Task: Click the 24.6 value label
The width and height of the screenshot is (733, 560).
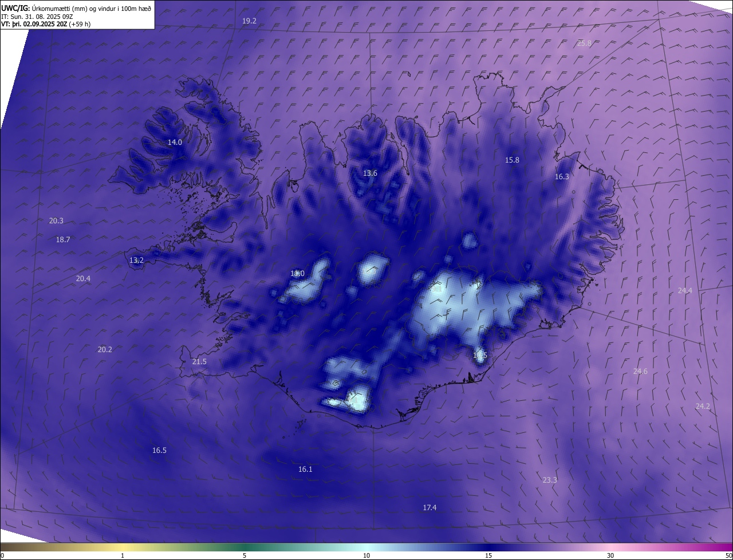Action: point(640,371)
